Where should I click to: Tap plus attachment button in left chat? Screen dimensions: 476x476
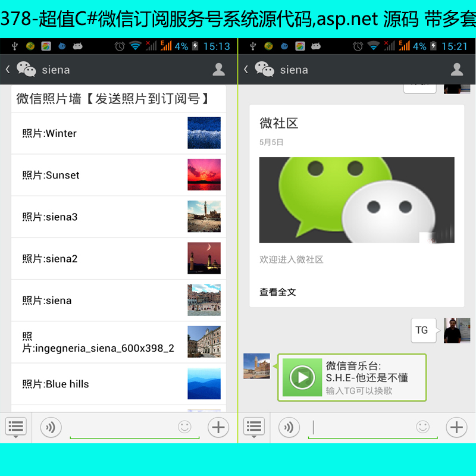[x=218, y=427]
